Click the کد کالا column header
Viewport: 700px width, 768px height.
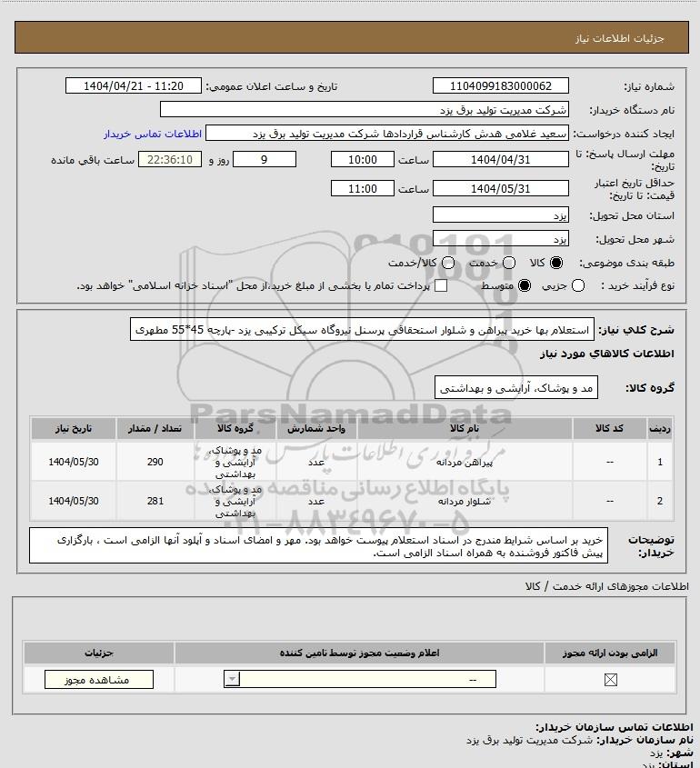click(609, 429)
